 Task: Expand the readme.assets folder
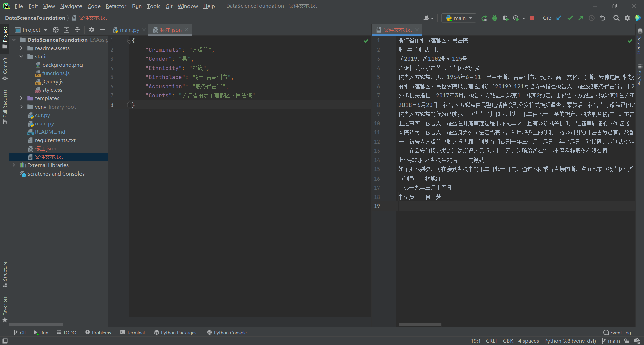(22, 48)
